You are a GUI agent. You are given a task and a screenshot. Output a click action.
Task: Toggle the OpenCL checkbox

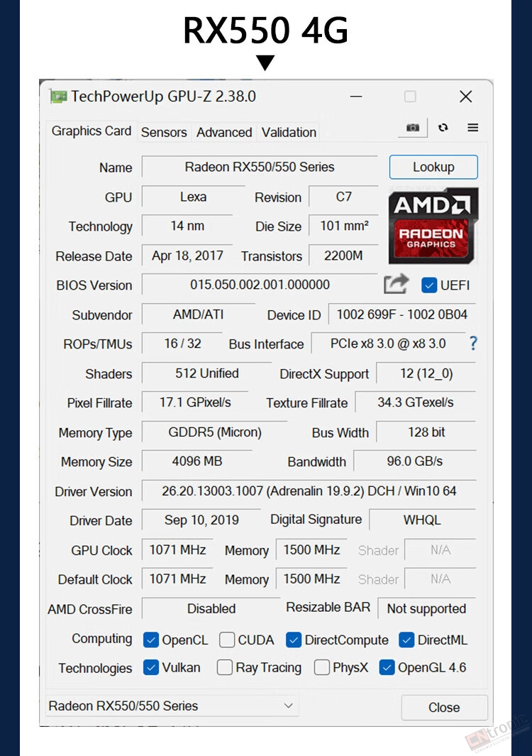(x=151, y=640)
